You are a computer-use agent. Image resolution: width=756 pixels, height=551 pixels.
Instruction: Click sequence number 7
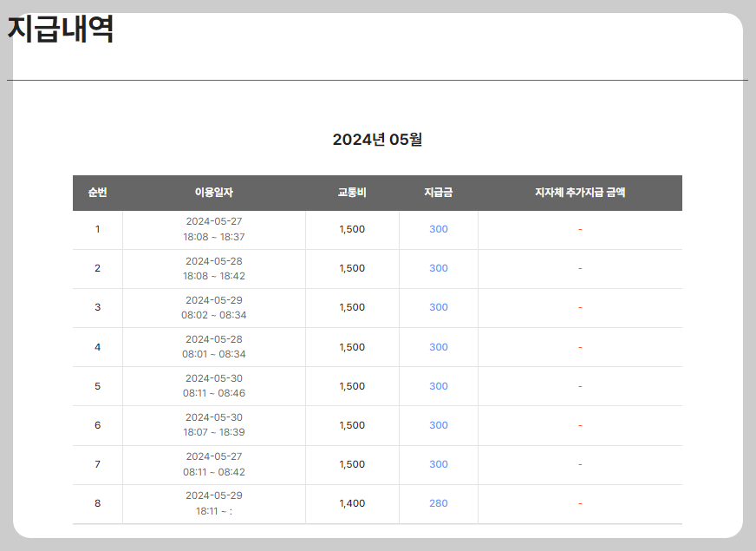tap(97, 464)
